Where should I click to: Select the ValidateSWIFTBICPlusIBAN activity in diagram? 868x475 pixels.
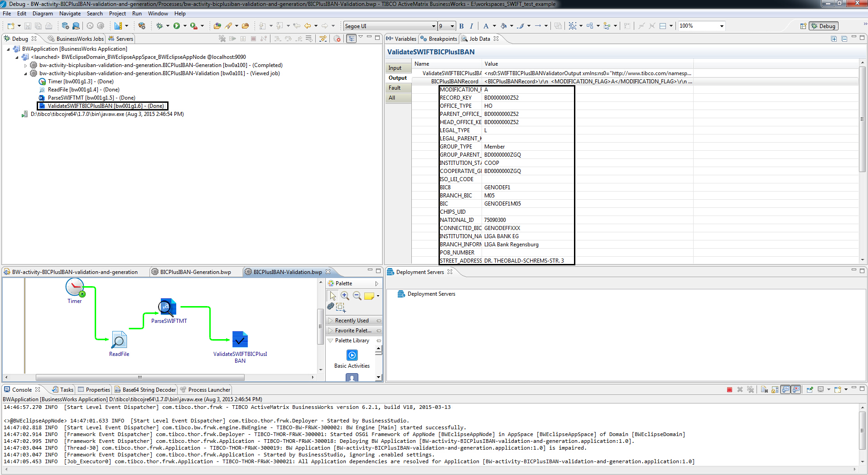click(240, 340)
